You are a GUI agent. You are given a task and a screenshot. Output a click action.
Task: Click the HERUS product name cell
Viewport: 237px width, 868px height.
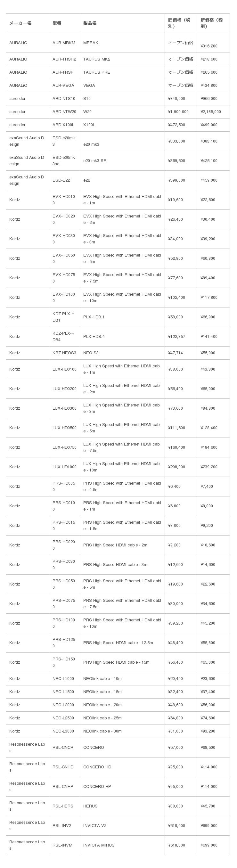[90, 806]
